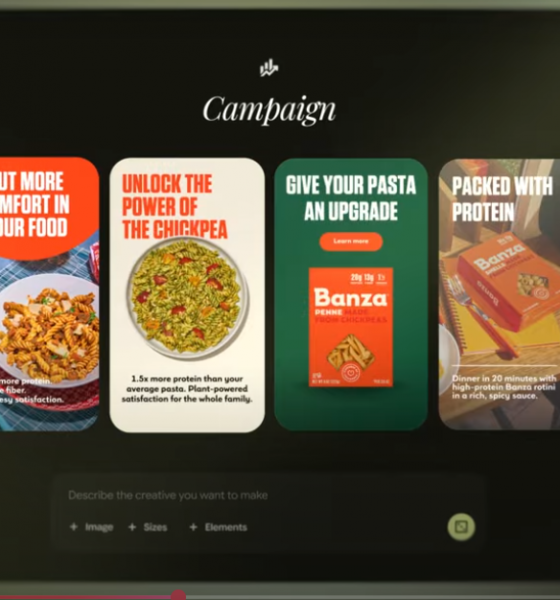Click the 'Learn more' button on green ad
Screen dimensions: 560x600
(351, 241)
